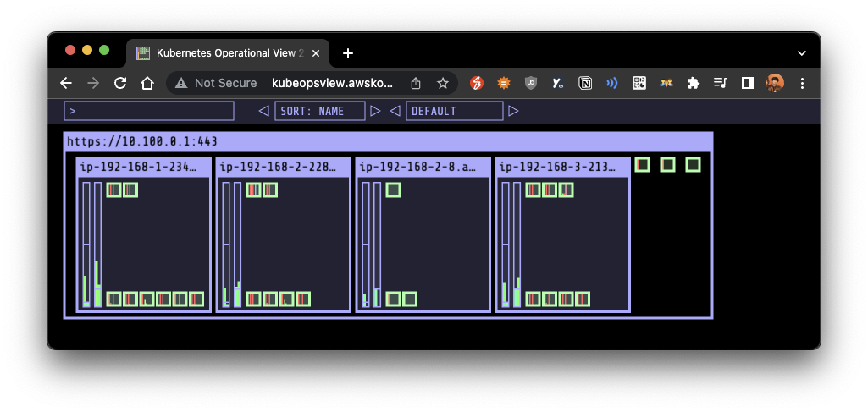Screen dimensions: 868x412
Task: Switch to next theme after DEFAULT
Action: point(513,111)
